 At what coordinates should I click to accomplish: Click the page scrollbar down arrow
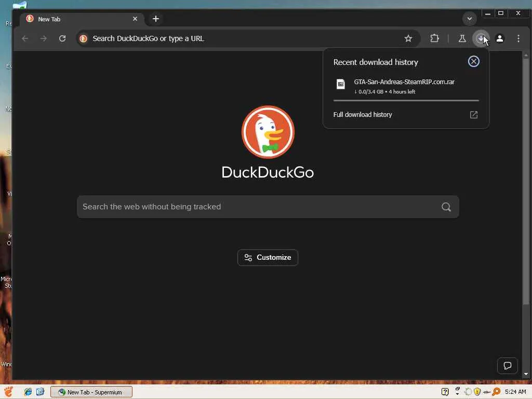click(526, 374)
